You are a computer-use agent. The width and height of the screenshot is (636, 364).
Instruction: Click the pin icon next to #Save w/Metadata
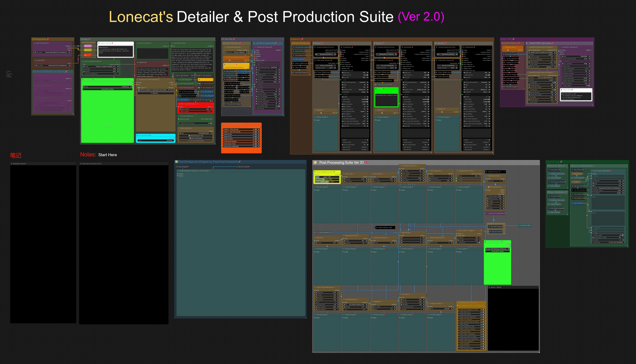593,166
